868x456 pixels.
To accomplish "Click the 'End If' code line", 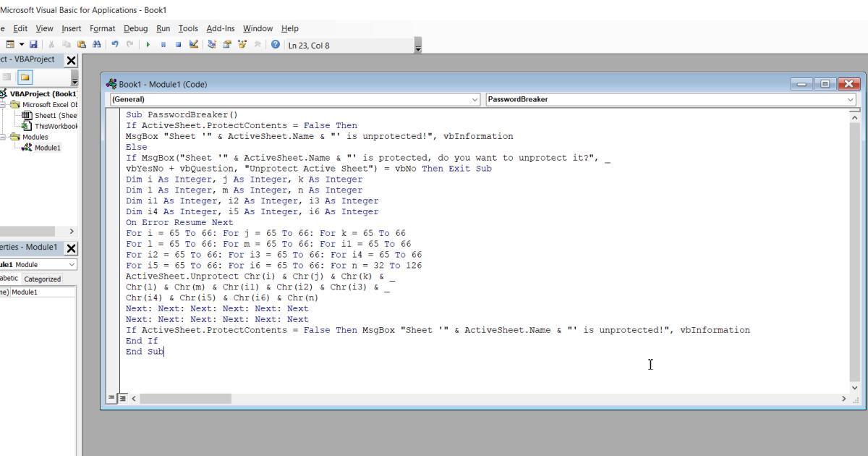I will click(x=142, y=340).
